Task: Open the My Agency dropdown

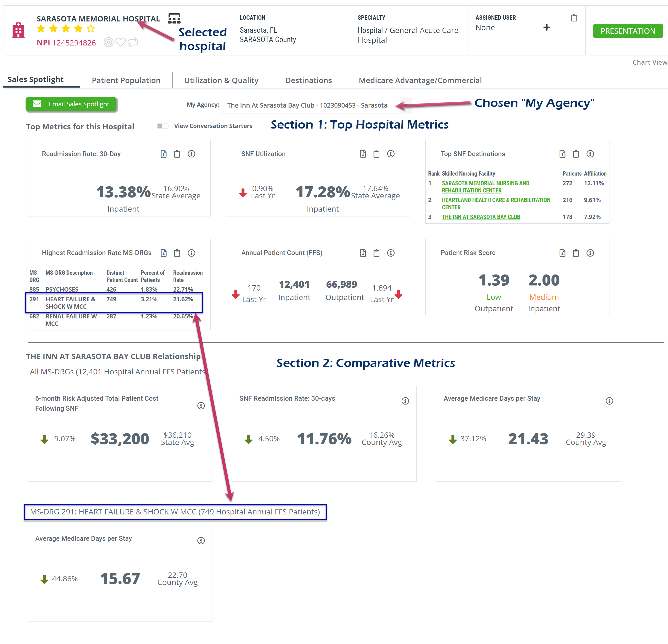Action: coord(317,105)
